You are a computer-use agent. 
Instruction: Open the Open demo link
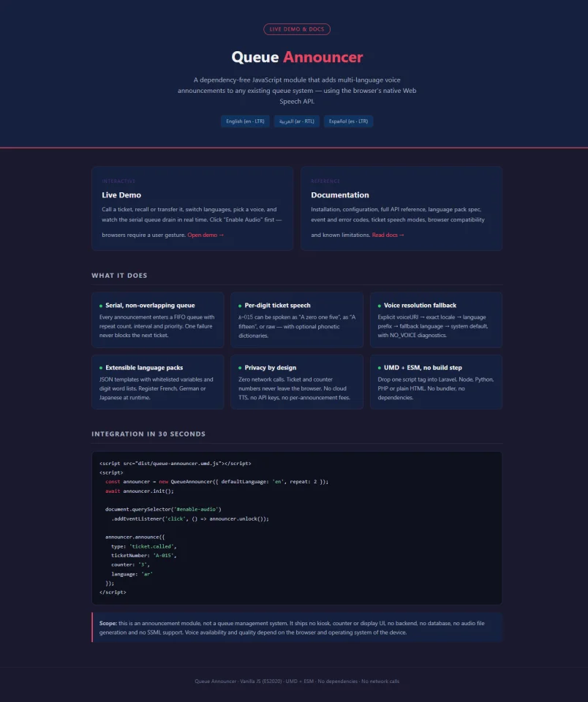(x=206, y=235)
